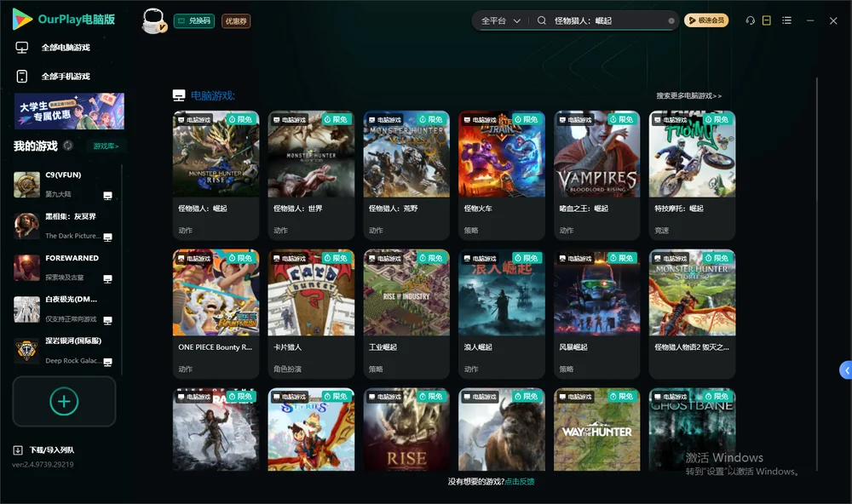
Task: Open the 游戏库> link
Action: tap(106, 146)
